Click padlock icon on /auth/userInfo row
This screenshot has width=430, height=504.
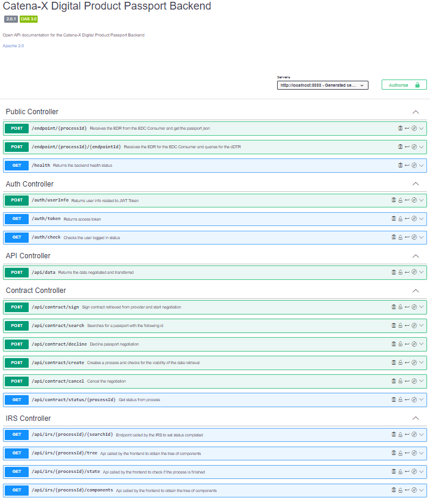[401, 200]
